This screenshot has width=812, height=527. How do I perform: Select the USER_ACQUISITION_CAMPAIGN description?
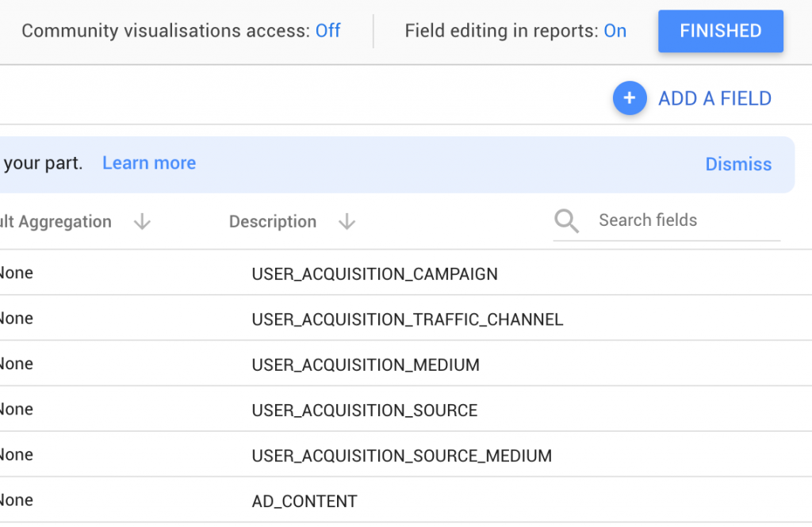pos(374,274)
